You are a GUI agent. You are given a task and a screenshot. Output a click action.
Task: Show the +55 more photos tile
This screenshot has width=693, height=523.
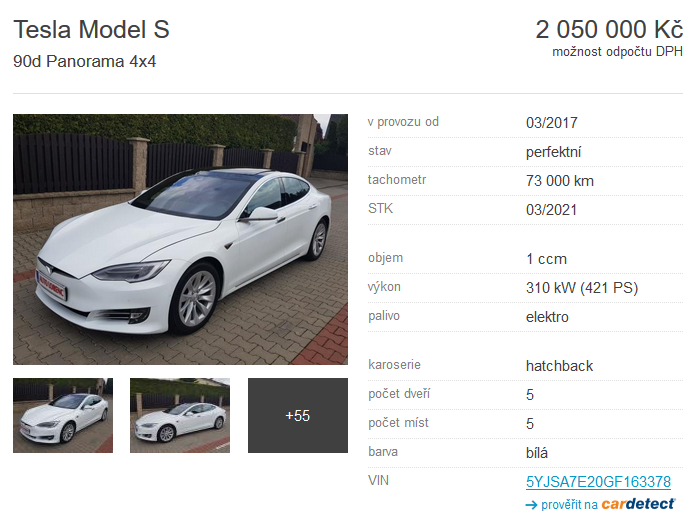coord(298,415)
